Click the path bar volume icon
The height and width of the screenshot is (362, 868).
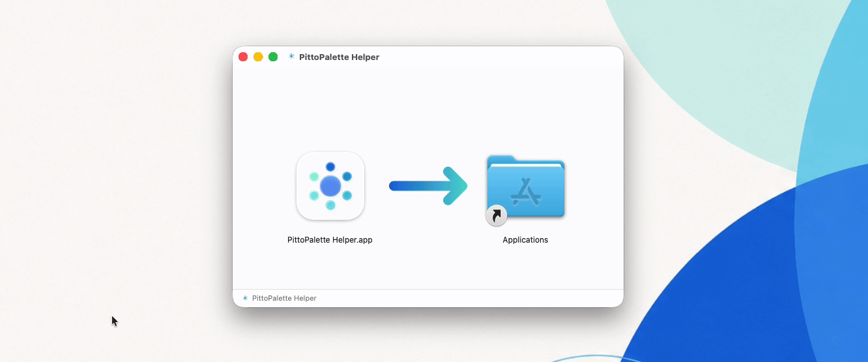(x=245, y=298)
